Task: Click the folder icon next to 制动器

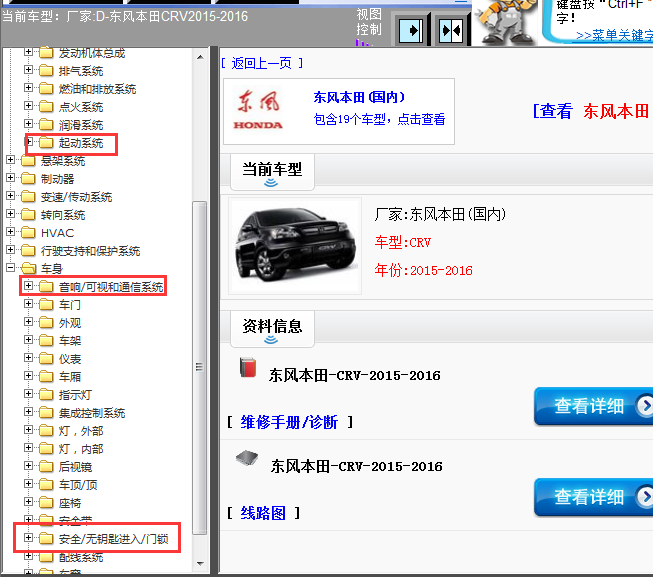Action: click(x=28, y=179)
